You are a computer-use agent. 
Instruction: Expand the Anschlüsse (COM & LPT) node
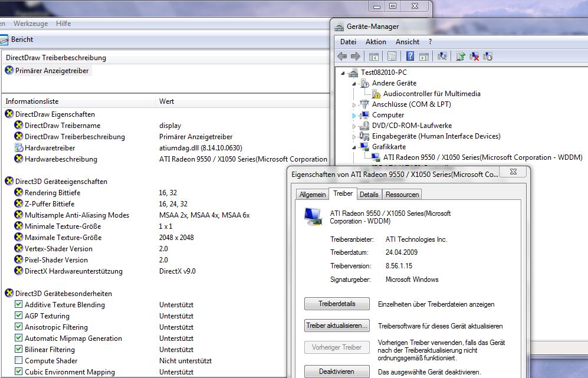(x=354, y=105)
